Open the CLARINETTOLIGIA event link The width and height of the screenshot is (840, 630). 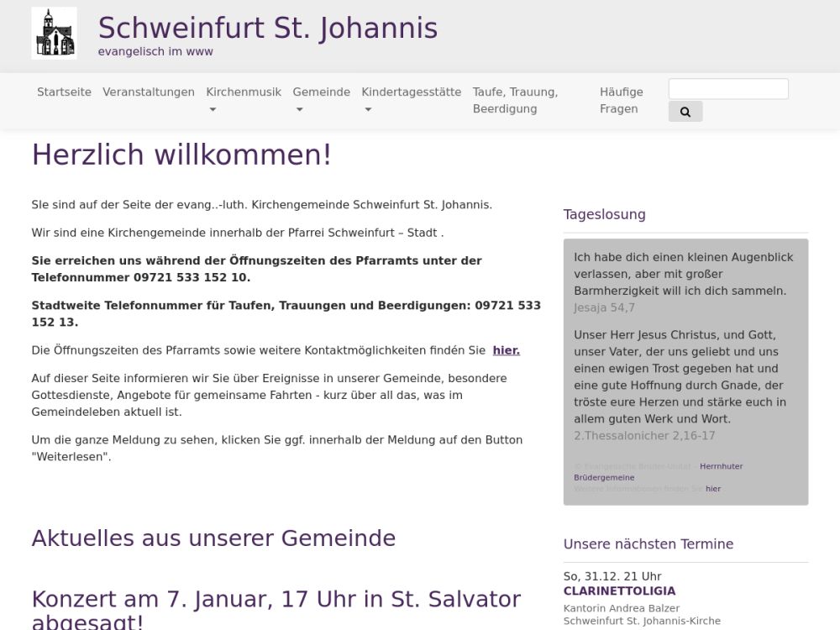619,591
